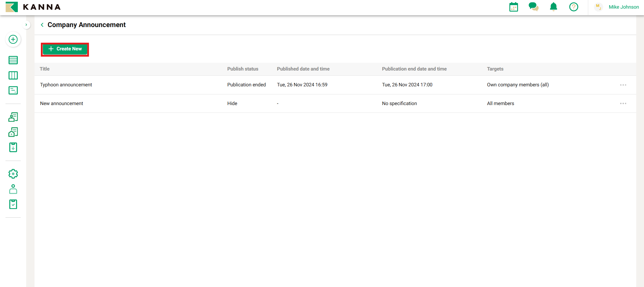Image resolution: width=644 pixels, height=287 pixels.
Task: Open the house with document sidebar icon
Action: click(x=13, y=132)
